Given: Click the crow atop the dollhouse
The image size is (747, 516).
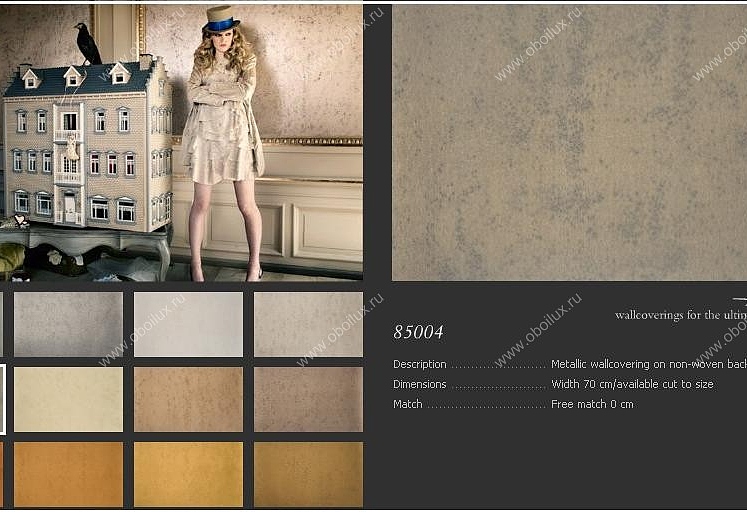Looking at the screenshot, I should tap(87, 44).
